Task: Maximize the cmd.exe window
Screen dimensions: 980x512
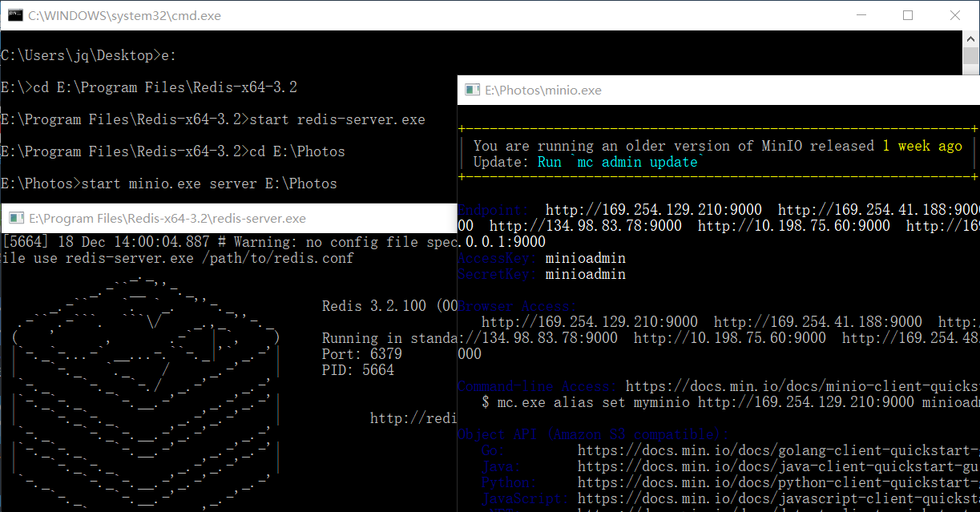Action: (908, 15)
